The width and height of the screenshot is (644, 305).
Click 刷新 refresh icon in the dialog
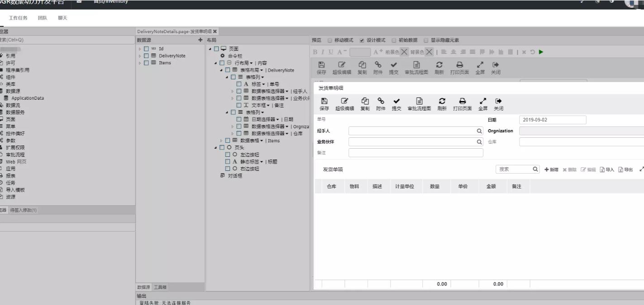[442, 101]
